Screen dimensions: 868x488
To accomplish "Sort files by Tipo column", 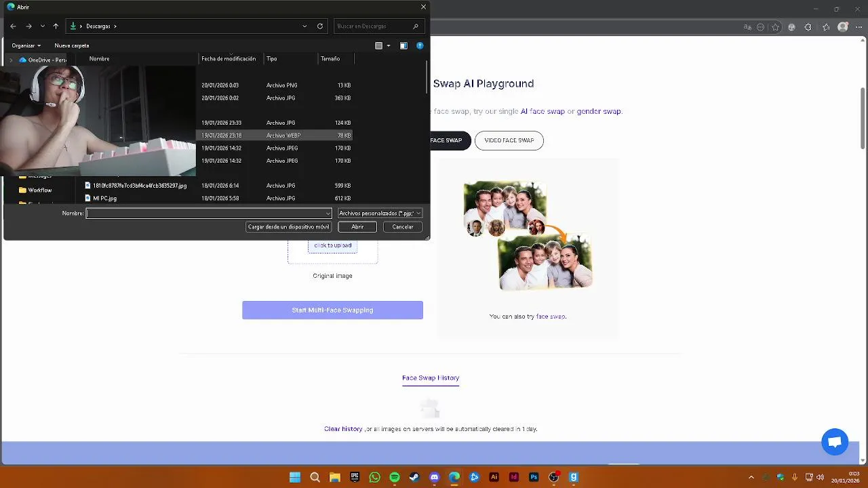I will coord(271,59).
